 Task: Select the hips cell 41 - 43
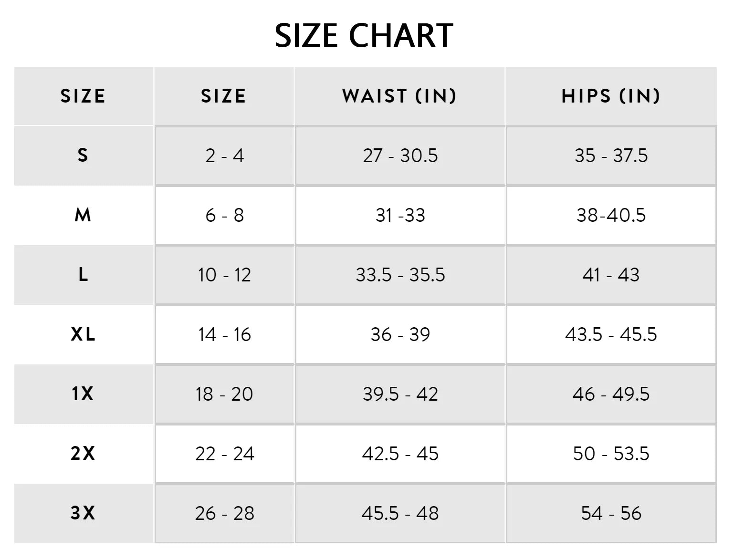pos(611,275)
